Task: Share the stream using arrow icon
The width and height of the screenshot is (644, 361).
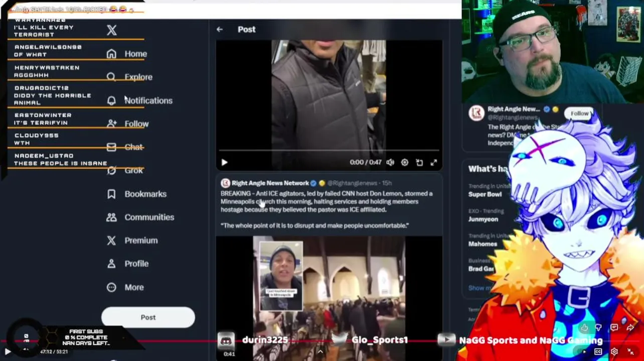Action: tap(630, 328)
